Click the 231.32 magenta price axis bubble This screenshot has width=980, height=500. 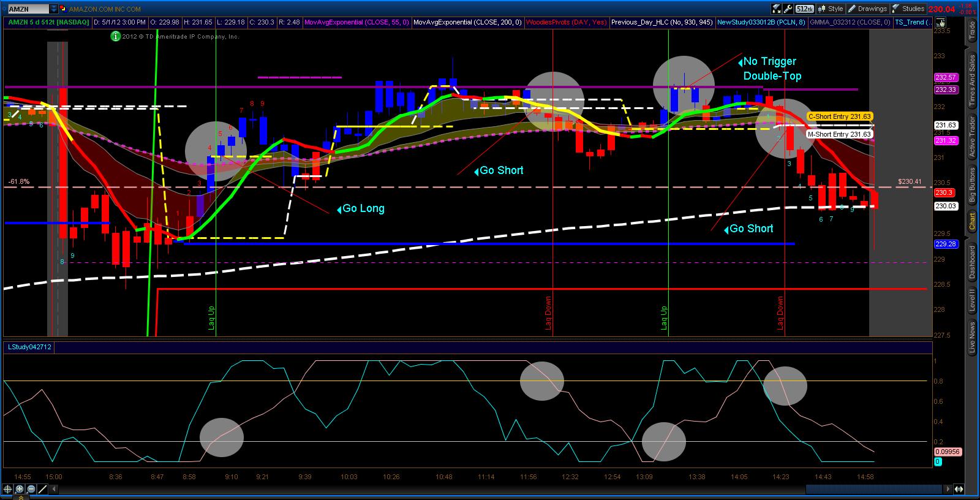tap(946, 141)
